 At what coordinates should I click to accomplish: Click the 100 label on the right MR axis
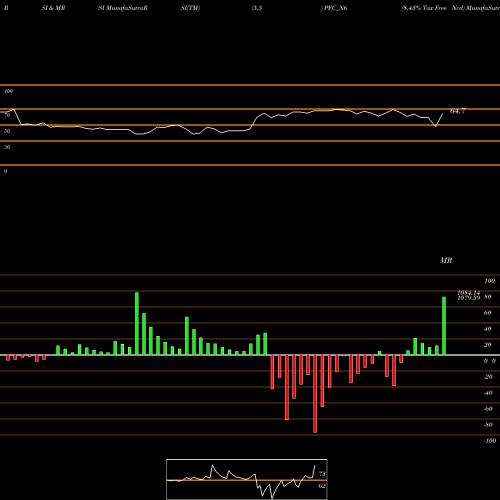(x=490, y=281)
